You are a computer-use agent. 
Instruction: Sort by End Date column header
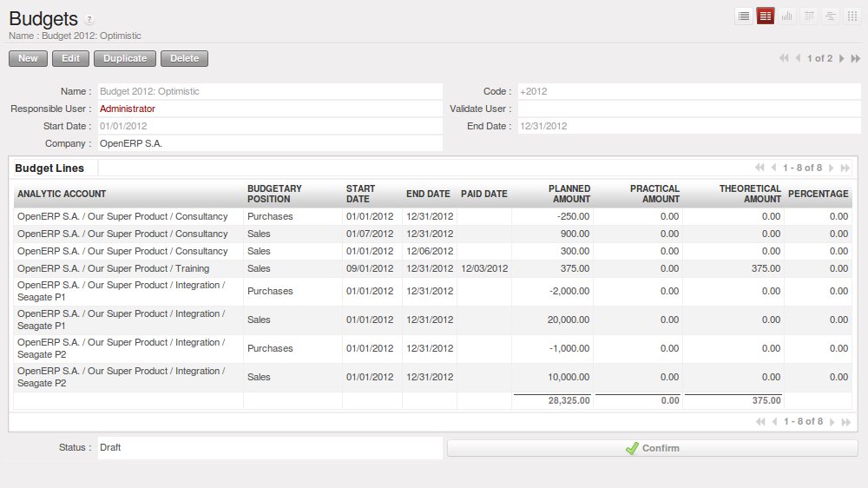pyautogui.click(x=428, y=194)
